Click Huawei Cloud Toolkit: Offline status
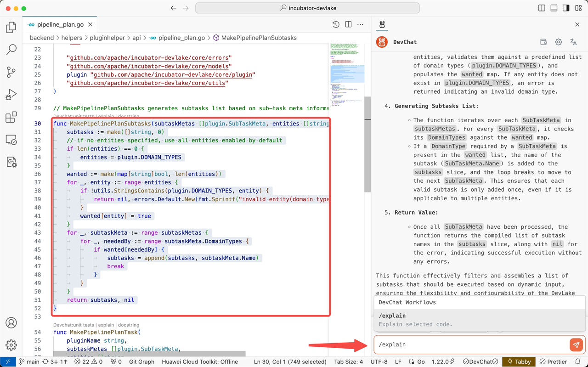Viewport: 588px width, 367px height. click(x=200, y=361)
